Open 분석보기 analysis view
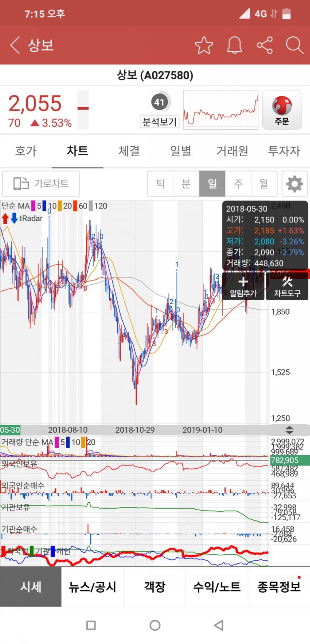 (159, 122)
